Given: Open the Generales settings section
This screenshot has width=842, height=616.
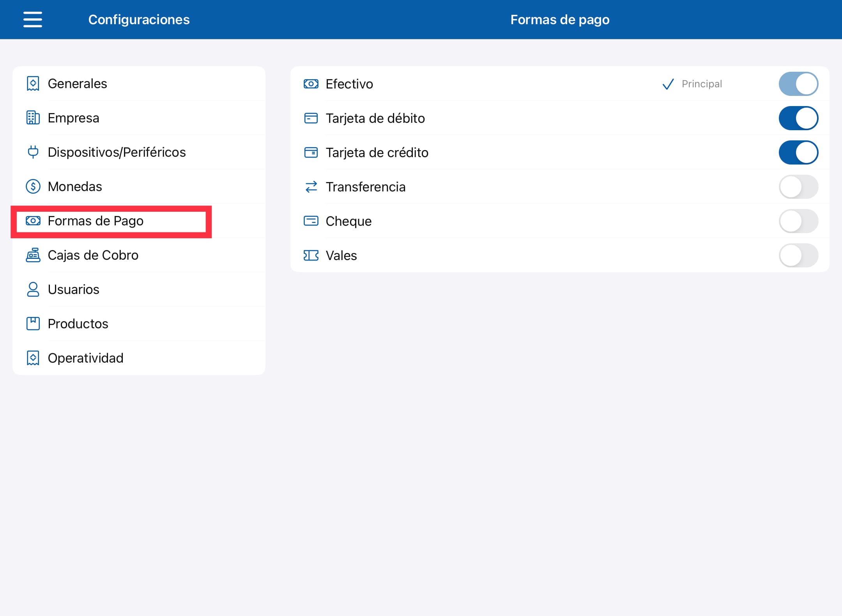Looking at the screenshot, I should 139,83.
